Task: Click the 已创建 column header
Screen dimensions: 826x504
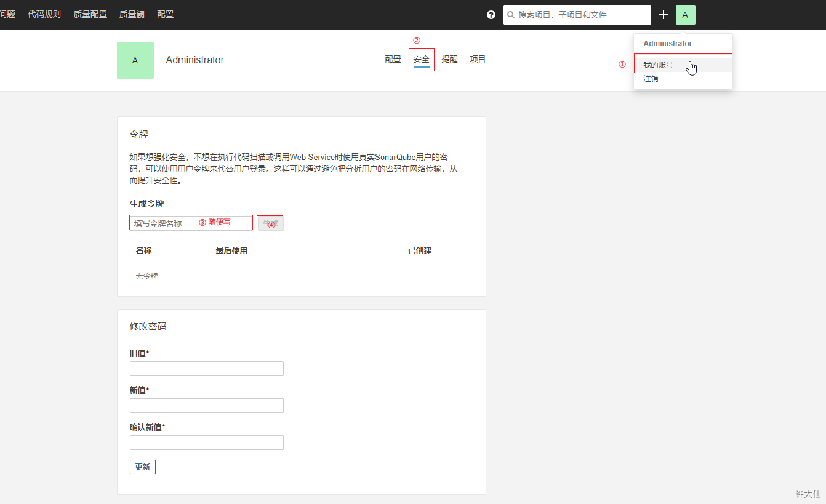Action: [x=420, y=250]
